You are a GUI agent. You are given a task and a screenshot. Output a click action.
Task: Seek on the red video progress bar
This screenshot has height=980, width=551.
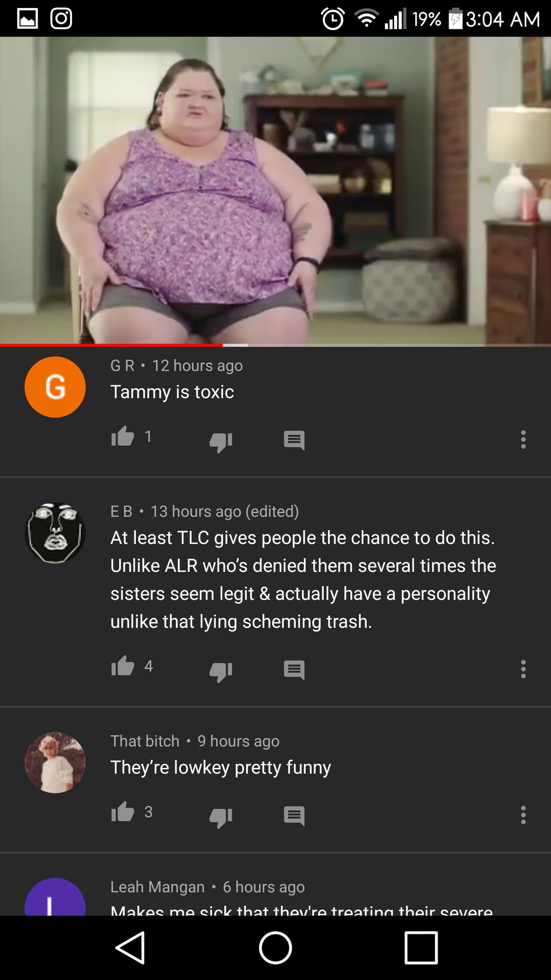tap(275, 345)
